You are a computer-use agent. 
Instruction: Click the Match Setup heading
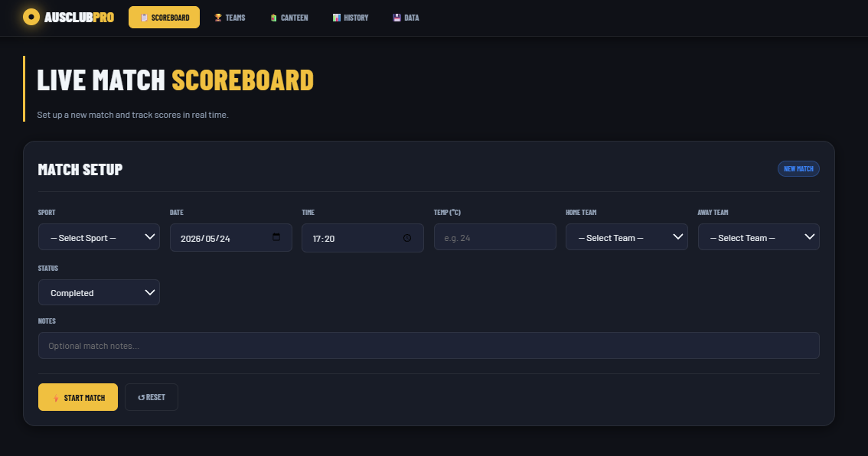tap(80, 169)
